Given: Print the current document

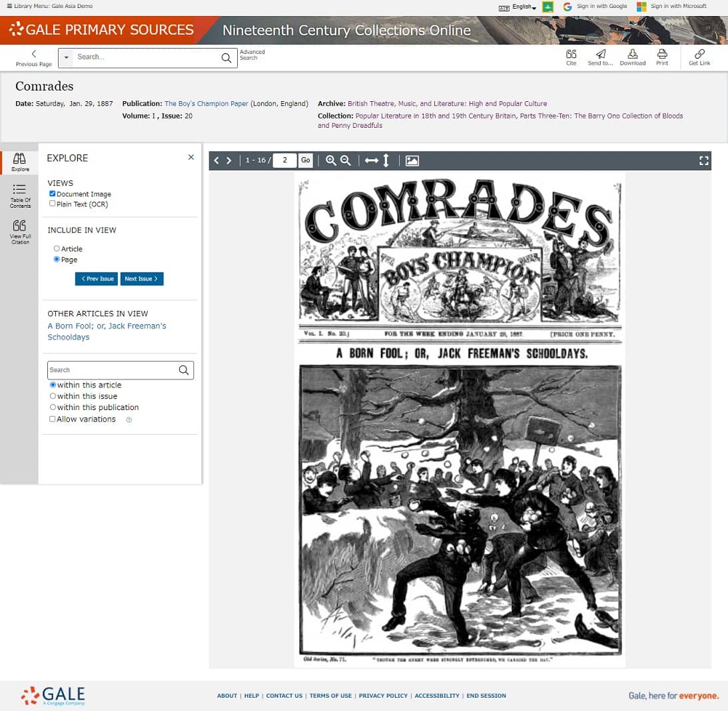Looking at the screenshot, I should click(662, 57).
